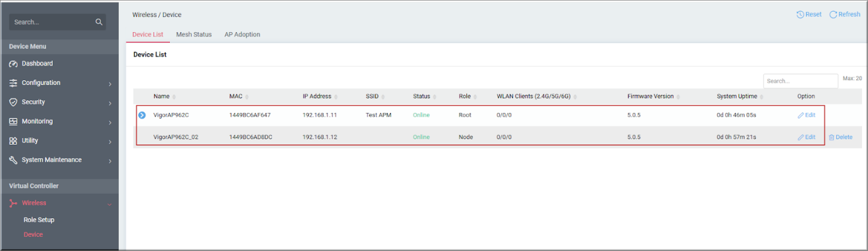Click the Refresh circular arrow icon
This screenshot has height=251, width=868.
(833, 15)
